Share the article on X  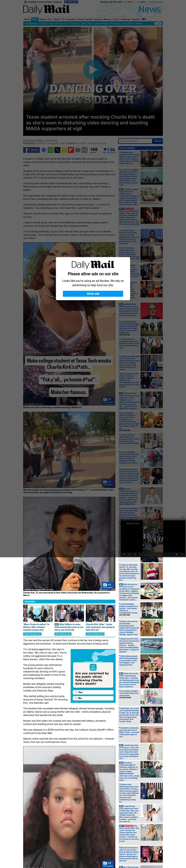point(57,150)
